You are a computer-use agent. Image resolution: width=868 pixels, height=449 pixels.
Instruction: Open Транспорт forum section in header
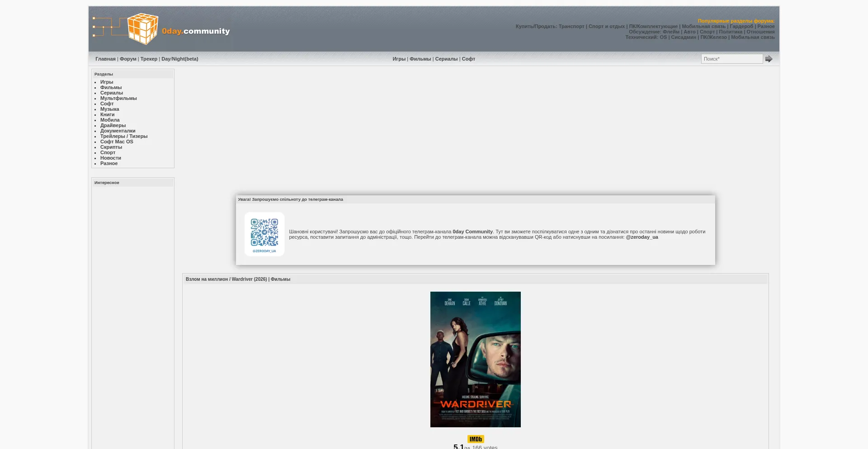[571, 26]
